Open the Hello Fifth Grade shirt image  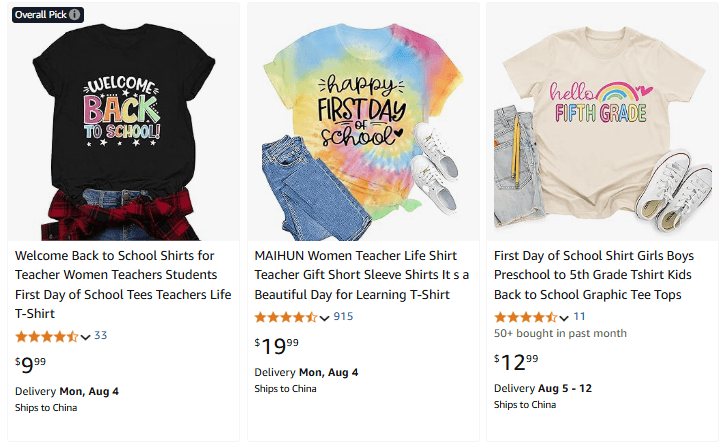click(603, 122)
